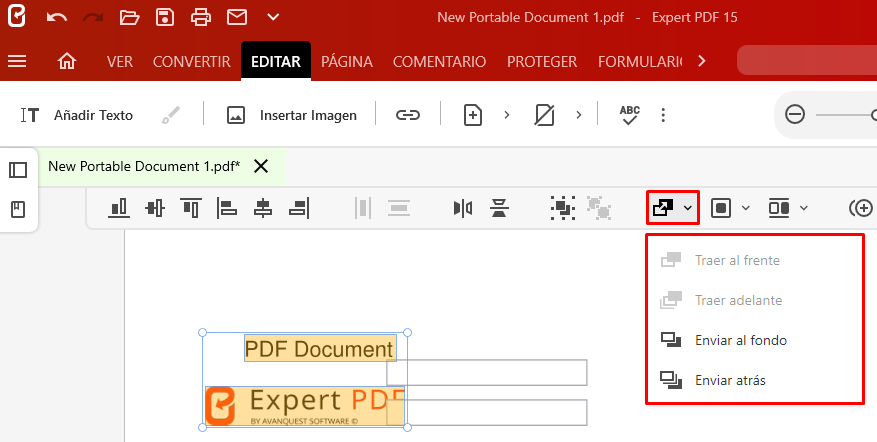Show more ribbon tabs with the arrow

[x=702, y=61]
